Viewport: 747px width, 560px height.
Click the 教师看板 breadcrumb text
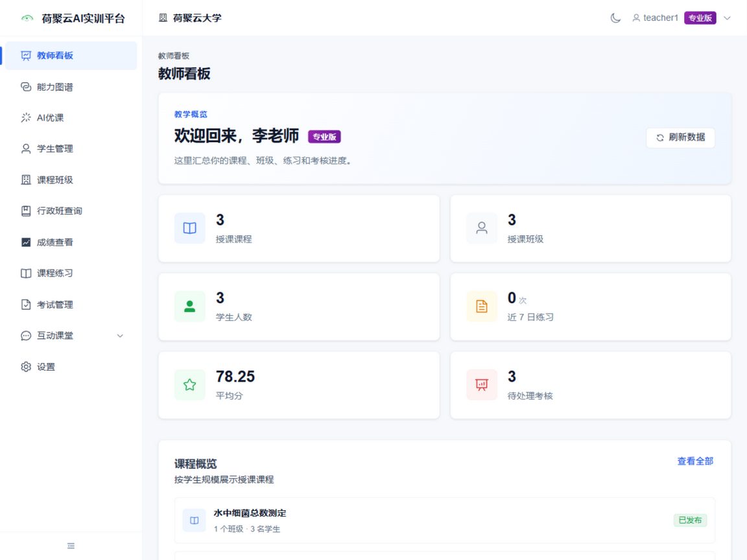(174, 56)
